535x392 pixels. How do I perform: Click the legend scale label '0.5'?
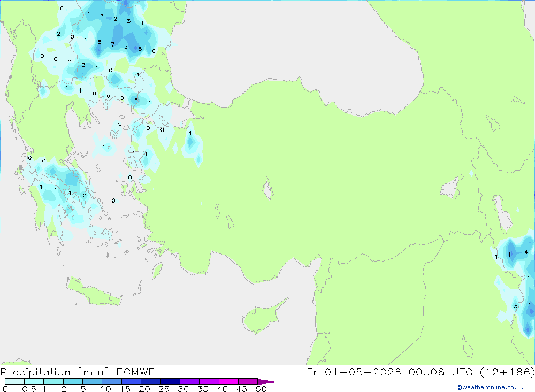(x=29, y=389)
